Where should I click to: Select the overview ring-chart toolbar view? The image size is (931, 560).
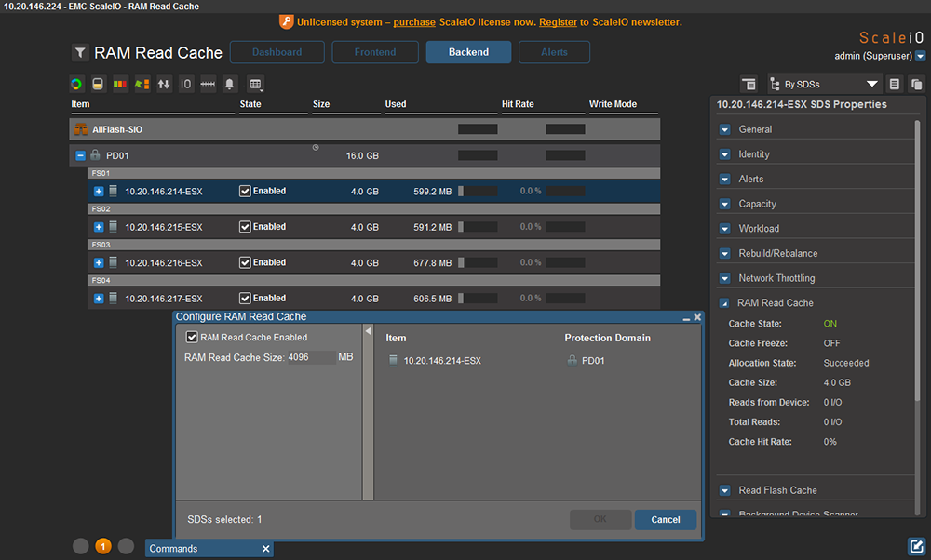[76, 85]
